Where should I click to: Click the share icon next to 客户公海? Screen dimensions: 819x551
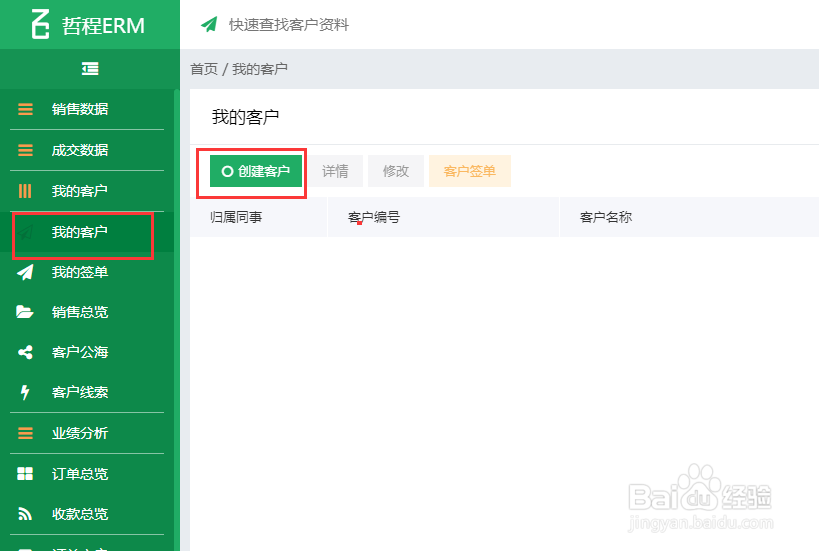coord(25,352)
